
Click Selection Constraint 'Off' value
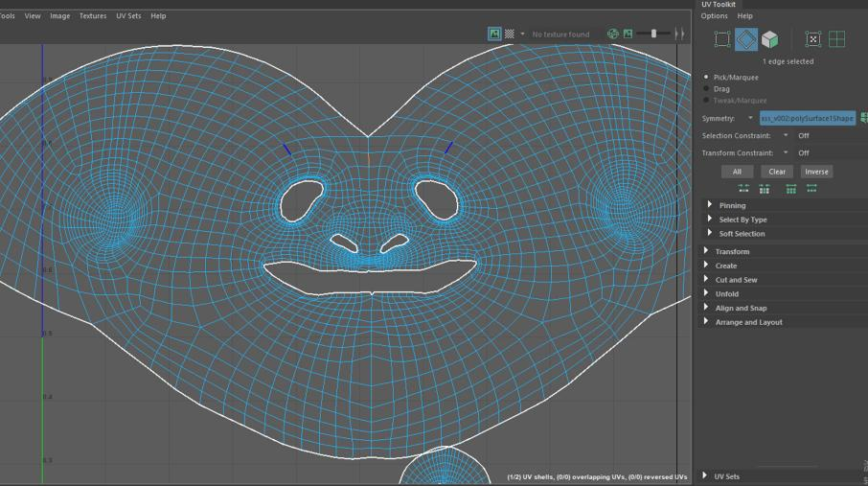803,135
